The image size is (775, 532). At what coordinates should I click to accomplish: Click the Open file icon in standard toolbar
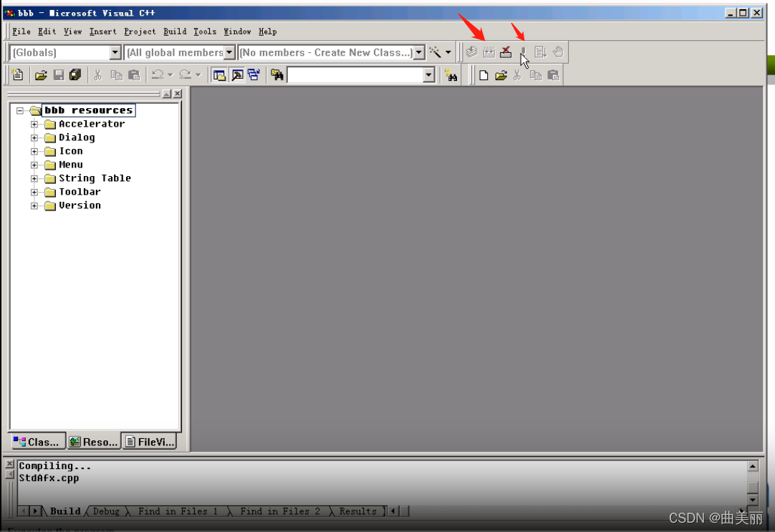(x=41, y=75)
